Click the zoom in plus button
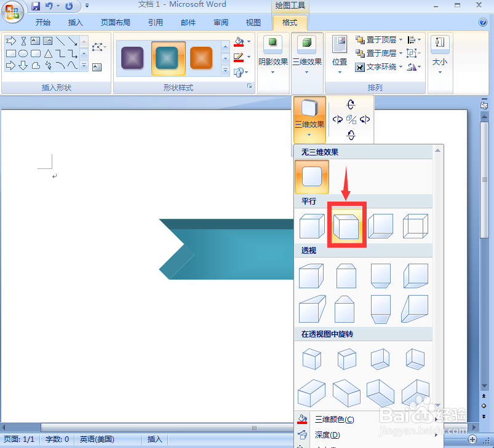Viewport: 494px width, 448px height. 472,439
